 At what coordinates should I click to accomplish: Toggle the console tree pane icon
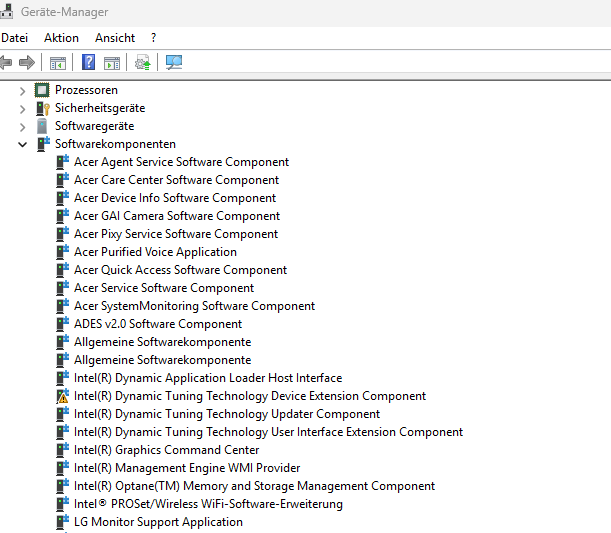[58, 63]
